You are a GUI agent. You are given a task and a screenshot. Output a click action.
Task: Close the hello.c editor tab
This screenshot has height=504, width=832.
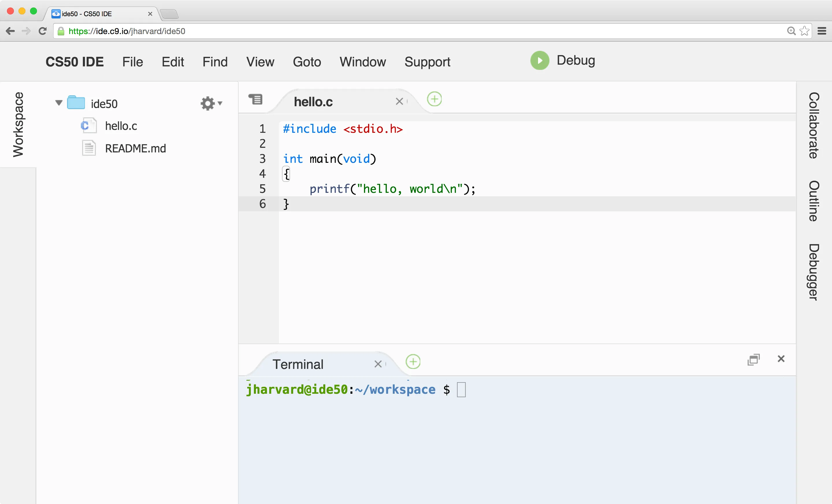click(x=399, y=101)
